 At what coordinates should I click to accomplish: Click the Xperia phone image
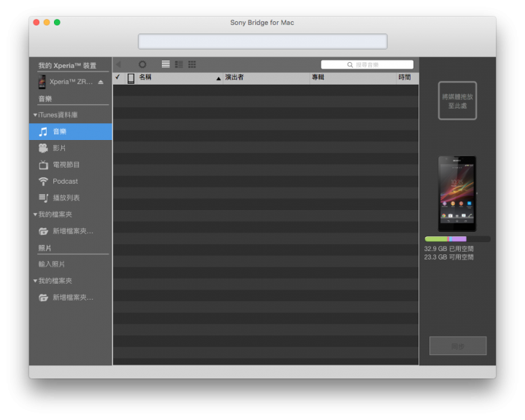[457, 193]
